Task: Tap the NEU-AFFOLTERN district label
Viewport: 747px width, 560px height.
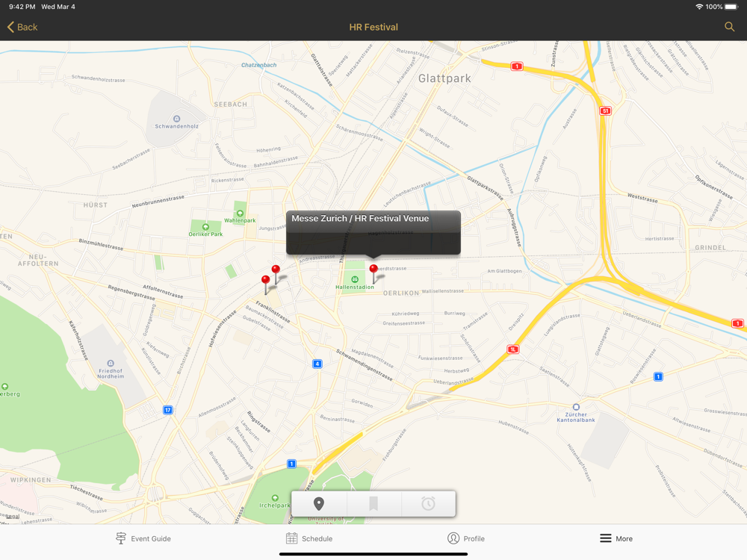Action: click(37, 260)
